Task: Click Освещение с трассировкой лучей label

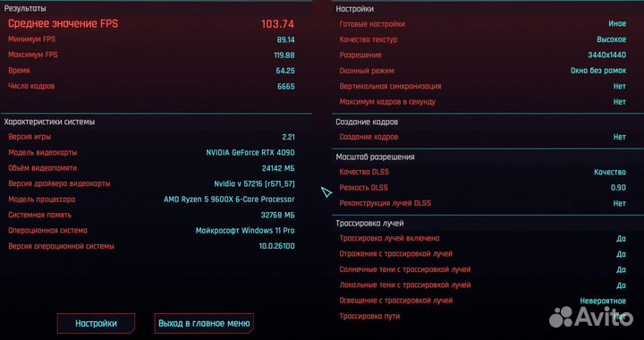Action: pyautogui.click(x=396, y=301)
